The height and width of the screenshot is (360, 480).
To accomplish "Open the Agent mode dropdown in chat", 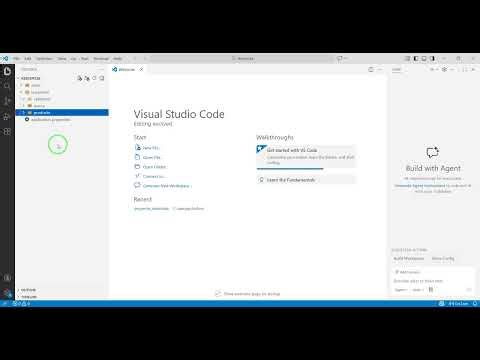I will pos(401,290).
